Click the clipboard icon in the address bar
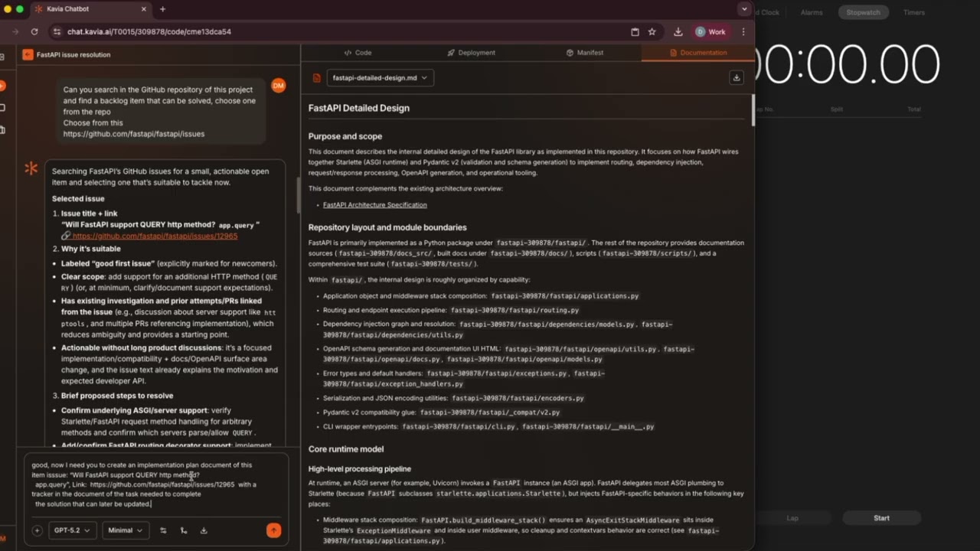 coord(635,32)
